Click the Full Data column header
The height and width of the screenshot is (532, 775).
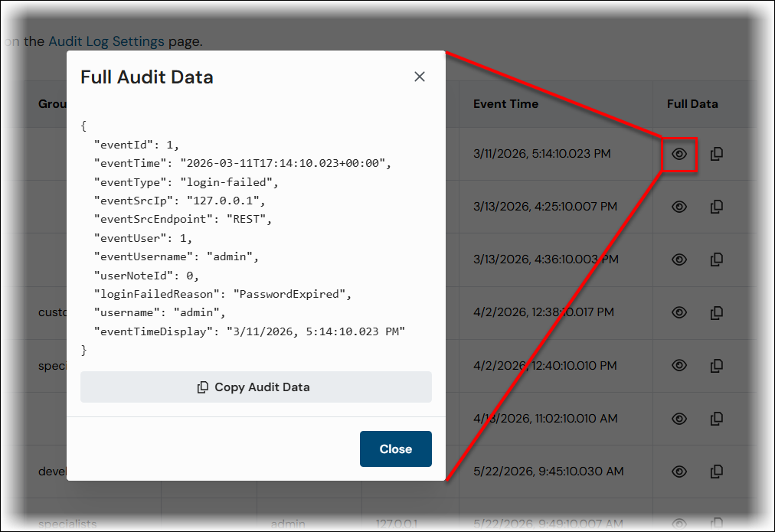pos(692,104)
